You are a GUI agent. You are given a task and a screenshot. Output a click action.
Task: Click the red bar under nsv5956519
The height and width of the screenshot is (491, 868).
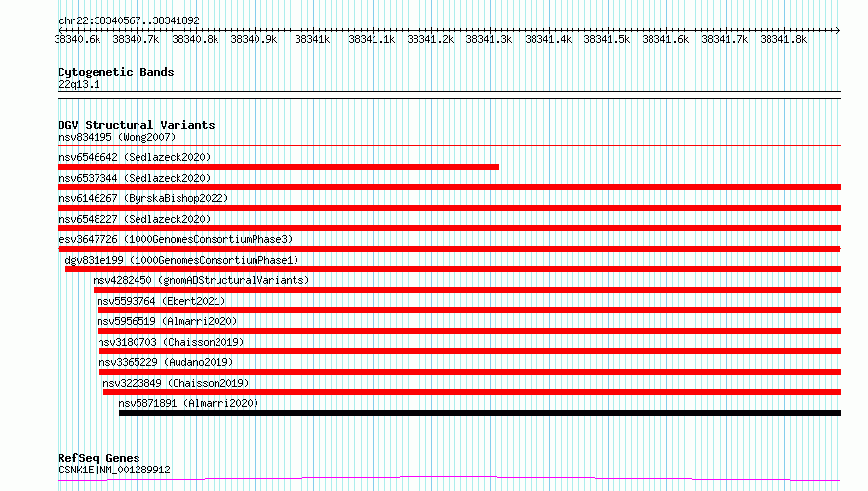469,331
